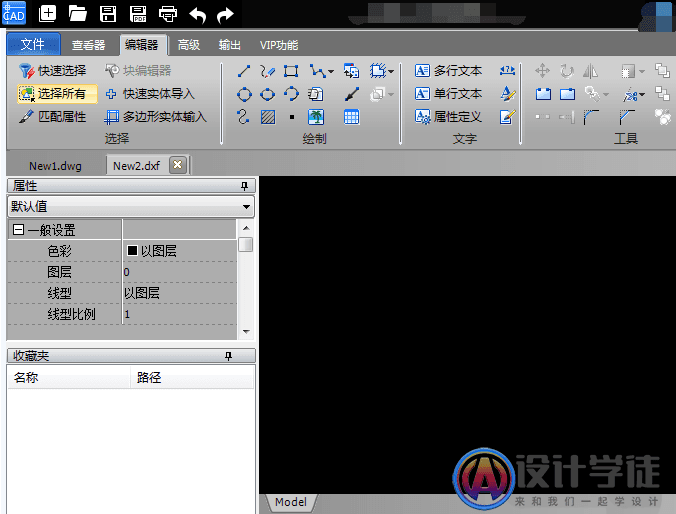Switch to the 输出 ribbon tab

point(229,45)
